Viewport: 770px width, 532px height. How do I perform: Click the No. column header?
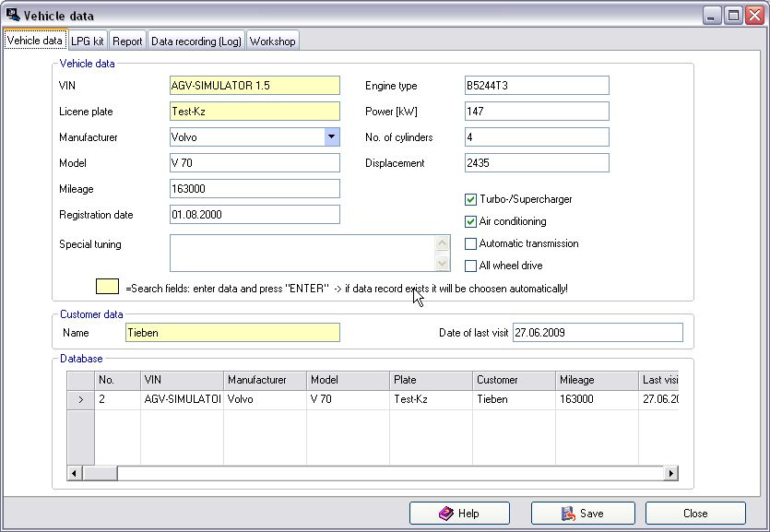tap(117, 381)
